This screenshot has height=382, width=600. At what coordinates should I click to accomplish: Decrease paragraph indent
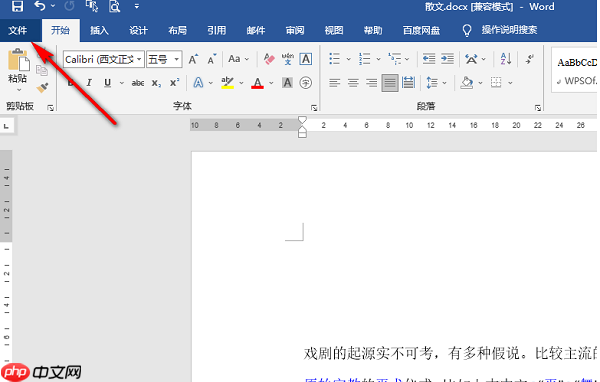point(429,59)
